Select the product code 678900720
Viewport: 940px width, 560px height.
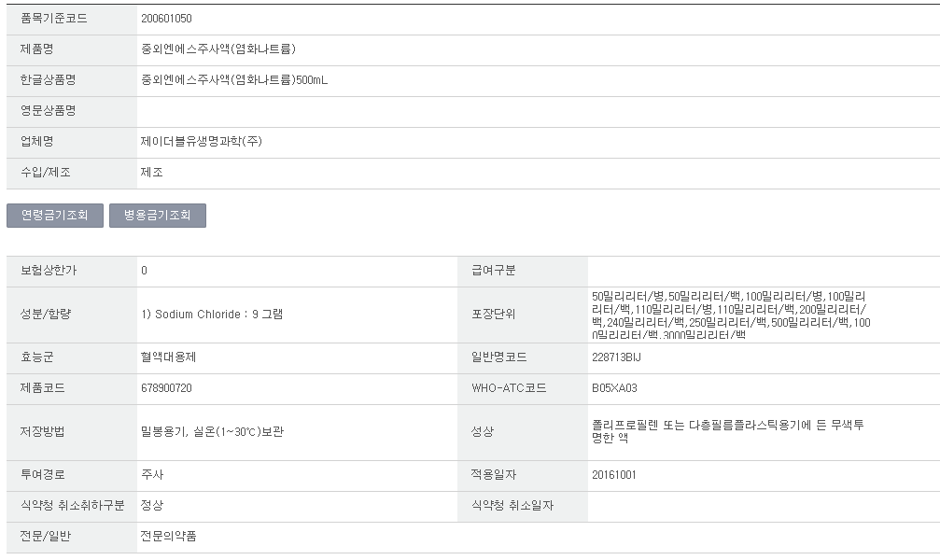[x=167, y=388]
